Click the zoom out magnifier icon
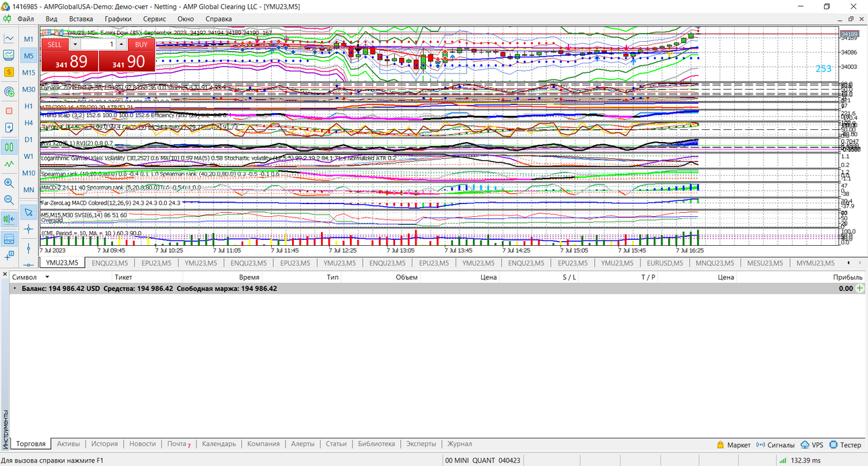The width and height of the screenshot is (868, 466). [9, 199]
